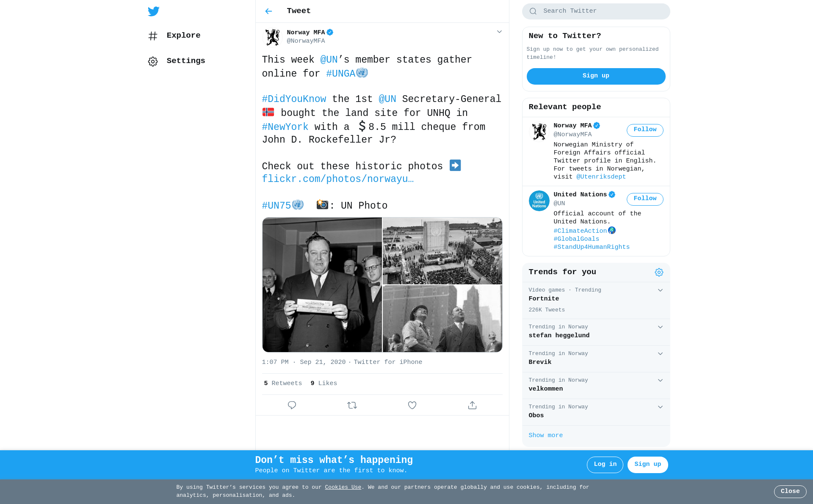The image size is (813, 504).
Task: Open United Nations profile avatar
Action: click(x=539, y=201)
